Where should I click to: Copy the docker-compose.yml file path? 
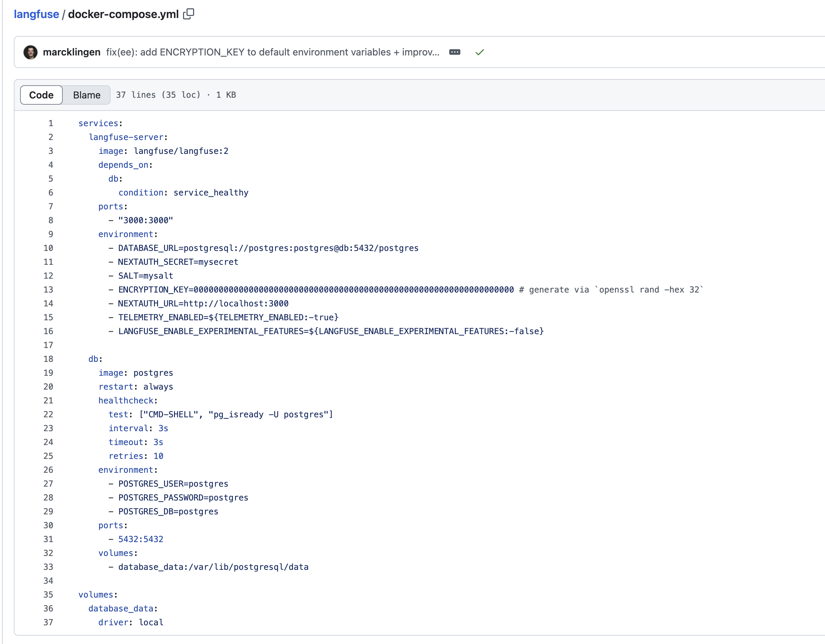point(189,14)
